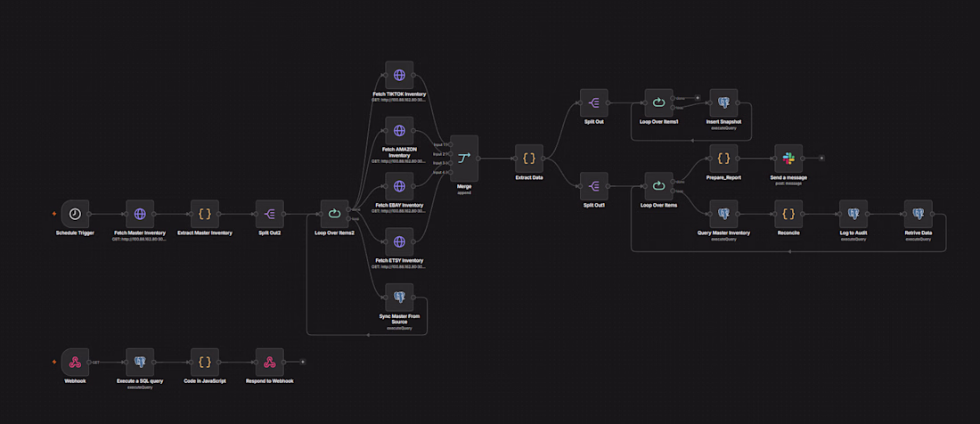Click the "Extract Master Inventory" label text
Image resolution: width=980 pixels, height=424 pixels.
pos(204,232)
